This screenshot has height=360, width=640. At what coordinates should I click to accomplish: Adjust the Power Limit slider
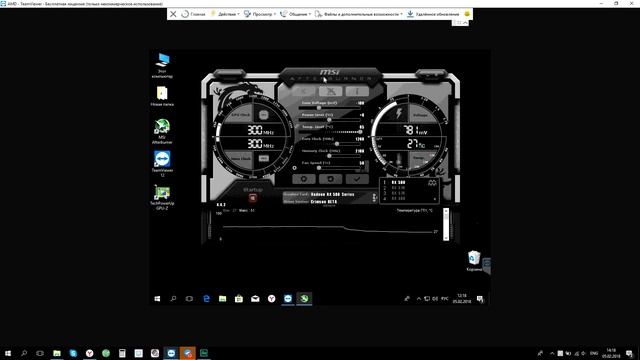click(x=330, y=120)
